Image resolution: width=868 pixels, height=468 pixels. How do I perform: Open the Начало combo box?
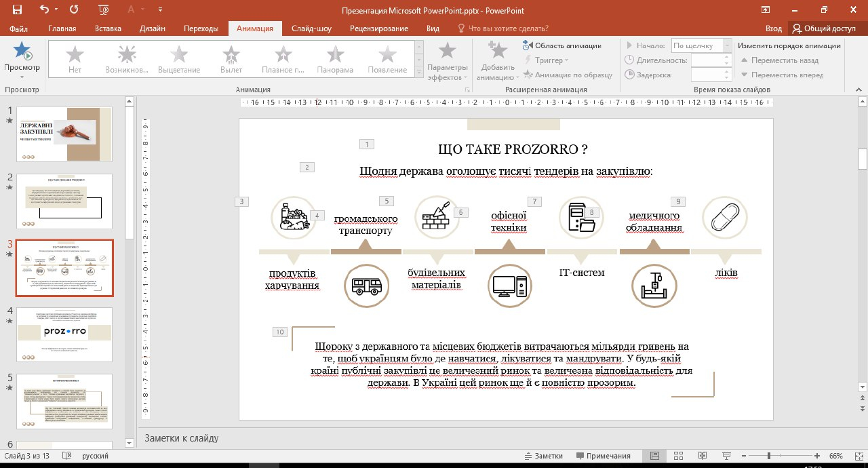[x=701, y=45]
